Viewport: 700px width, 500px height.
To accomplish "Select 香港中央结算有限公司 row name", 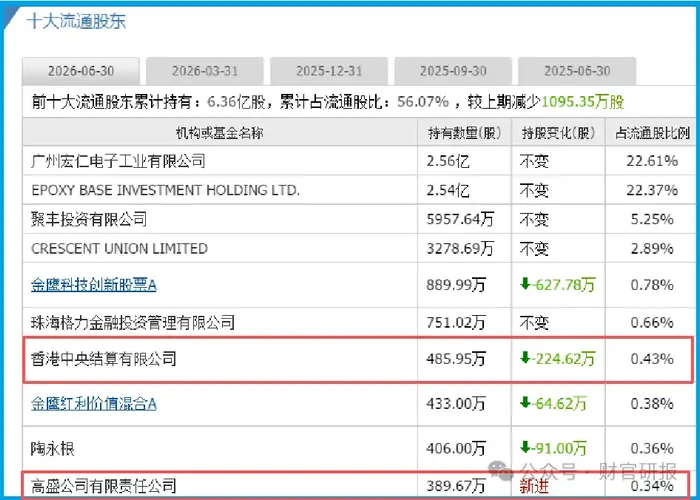I will click(104, 358).
